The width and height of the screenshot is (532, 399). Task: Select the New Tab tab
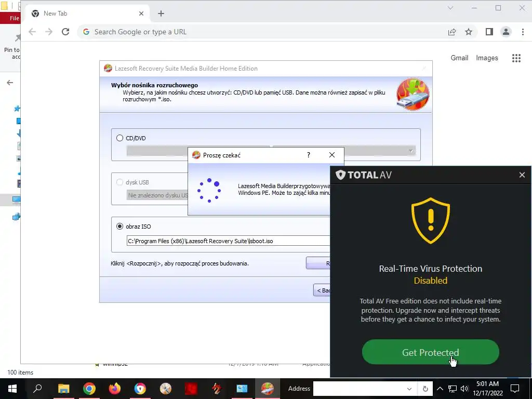(x=87, y=14)
